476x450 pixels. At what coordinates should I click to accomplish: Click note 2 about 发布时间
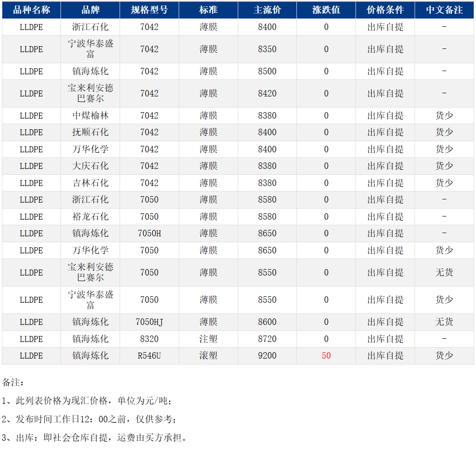click(x=89, y=420)
